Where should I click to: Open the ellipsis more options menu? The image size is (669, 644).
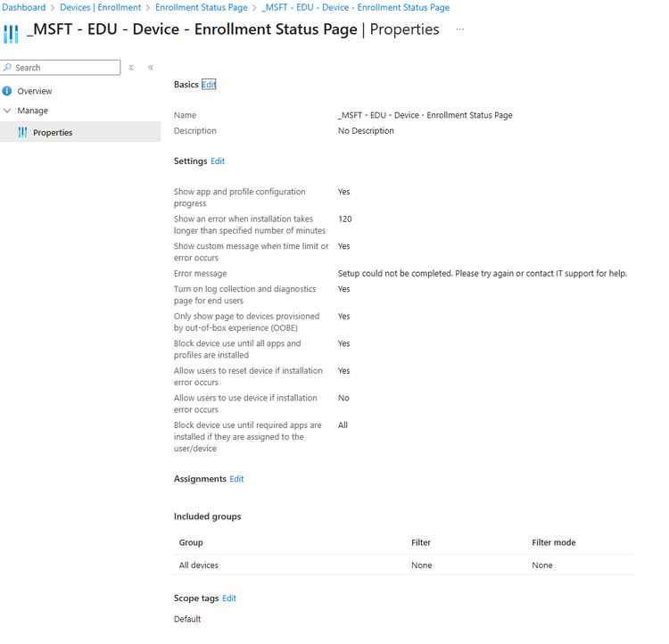(x=459, y=29)
